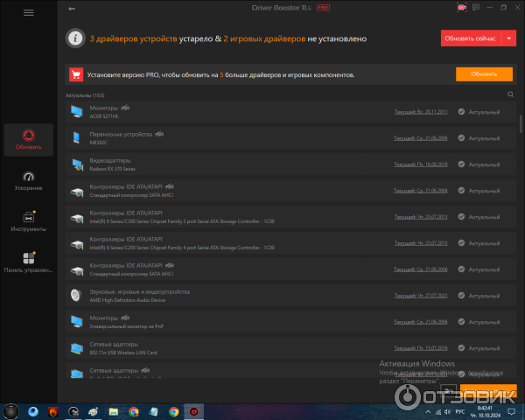
Task: Expand the Актуальные (163) driver group
Action: 85,94
